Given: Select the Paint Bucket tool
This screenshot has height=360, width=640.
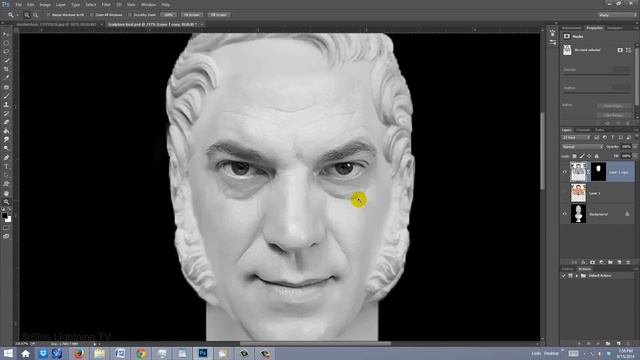Looking at the screenshot, I should (6, 131).
